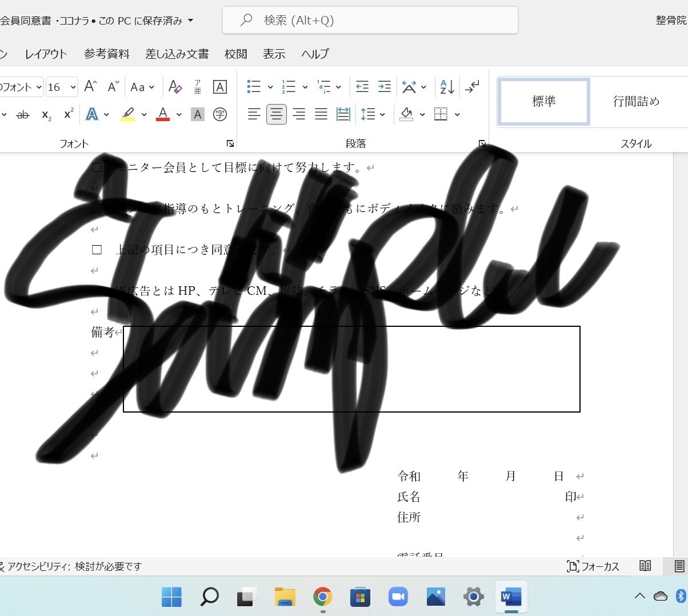Image resolution: width=688 pixels, height=616 pixels.
Task: Open paragraph settings dialog launcher
Action: (482, 143)
